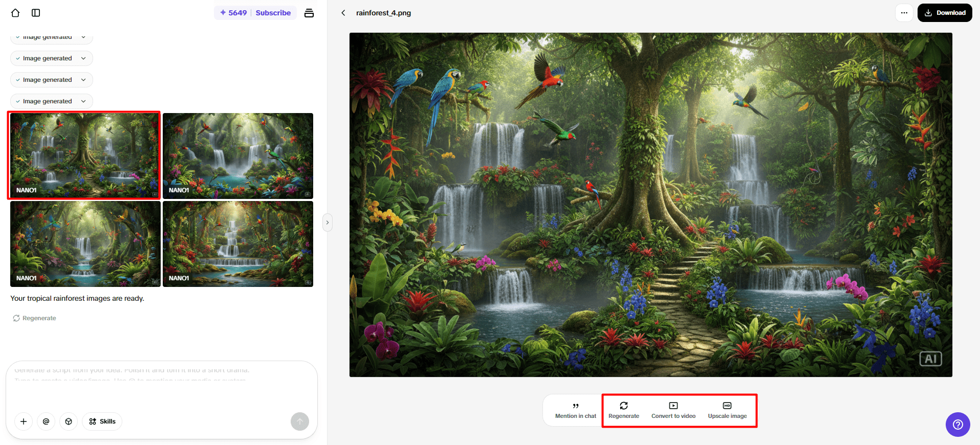Click the rainforest_4.png file name
Screen dimensions: 980x445
click(x=384, y=13)
